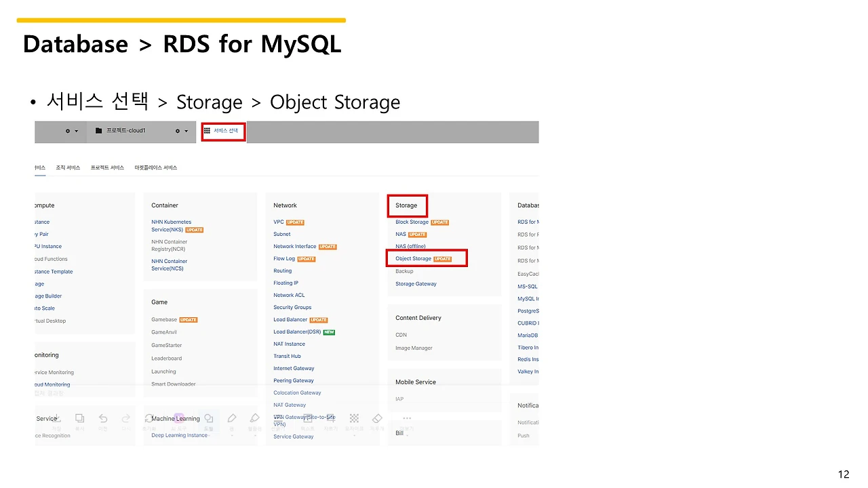Open NHN Container Service(NCS)
868x488 pixels.
(x=169, y=265)
